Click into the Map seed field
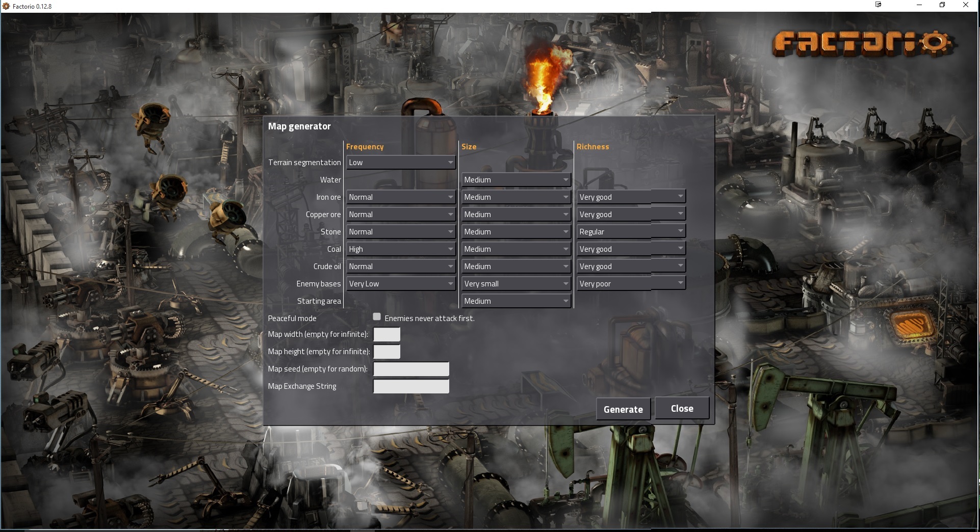The image size is (980, 532). pos(411,369)
